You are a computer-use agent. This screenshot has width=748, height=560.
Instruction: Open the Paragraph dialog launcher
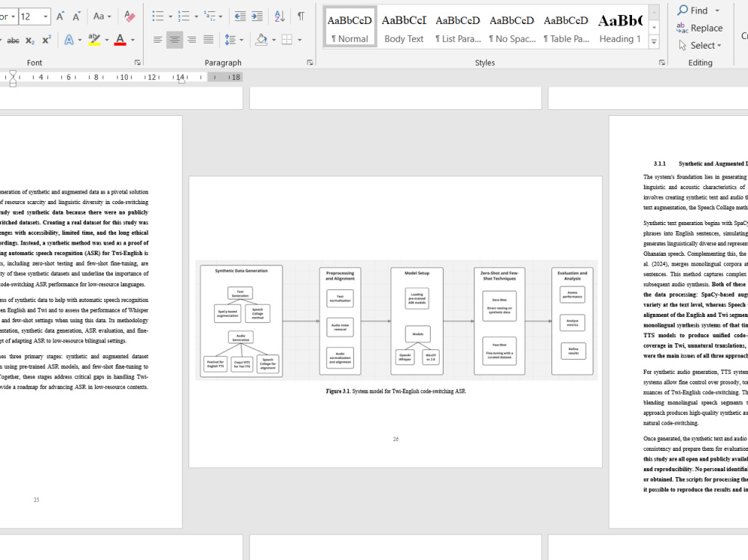point(310,63)
